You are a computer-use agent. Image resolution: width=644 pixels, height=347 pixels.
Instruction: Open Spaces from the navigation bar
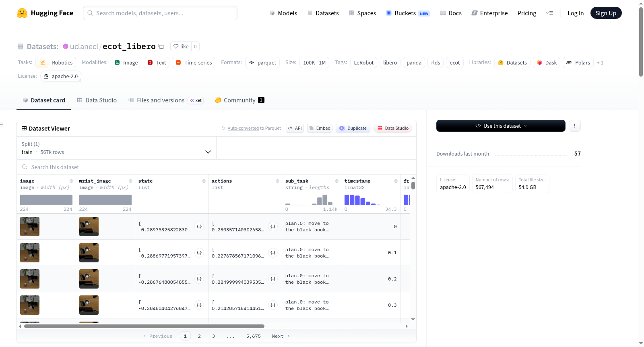[x=362, y=13]
